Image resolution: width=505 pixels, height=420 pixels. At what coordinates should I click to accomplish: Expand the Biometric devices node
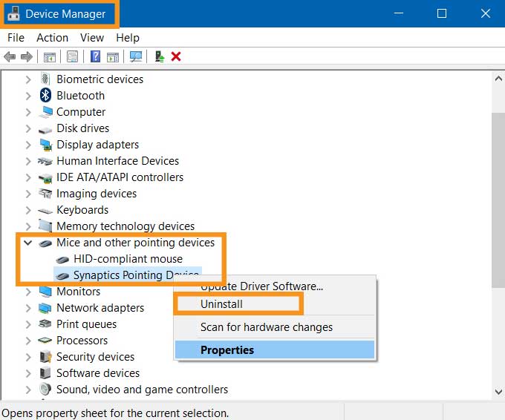(x=28, y=79)
